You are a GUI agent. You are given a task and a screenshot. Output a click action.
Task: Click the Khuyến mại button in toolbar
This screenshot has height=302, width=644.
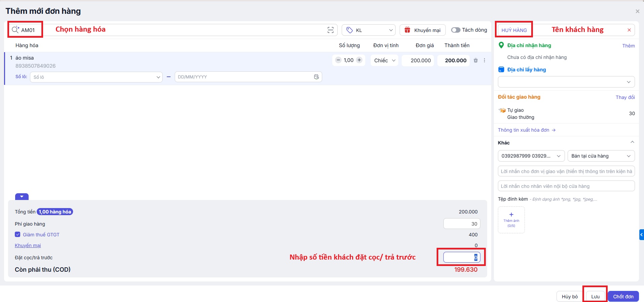click(422, 30)
